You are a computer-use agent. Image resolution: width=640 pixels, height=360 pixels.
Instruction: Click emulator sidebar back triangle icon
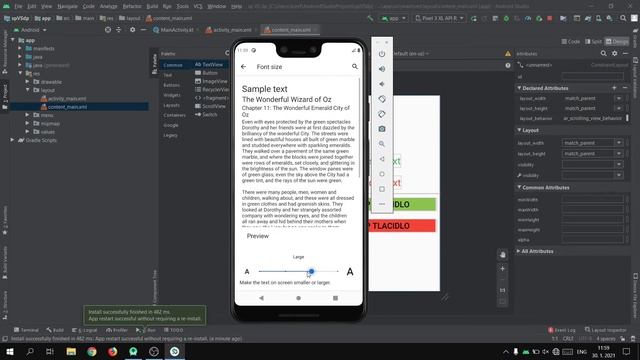point(382,159)
